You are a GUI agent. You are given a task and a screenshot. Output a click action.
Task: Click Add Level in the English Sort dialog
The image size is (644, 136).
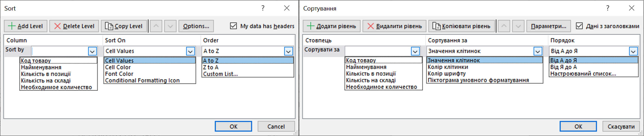(25, 26)
